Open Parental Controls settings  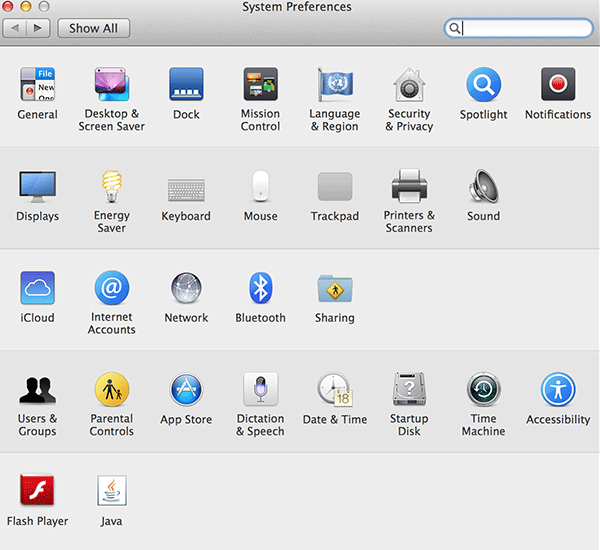pos(112,391)
